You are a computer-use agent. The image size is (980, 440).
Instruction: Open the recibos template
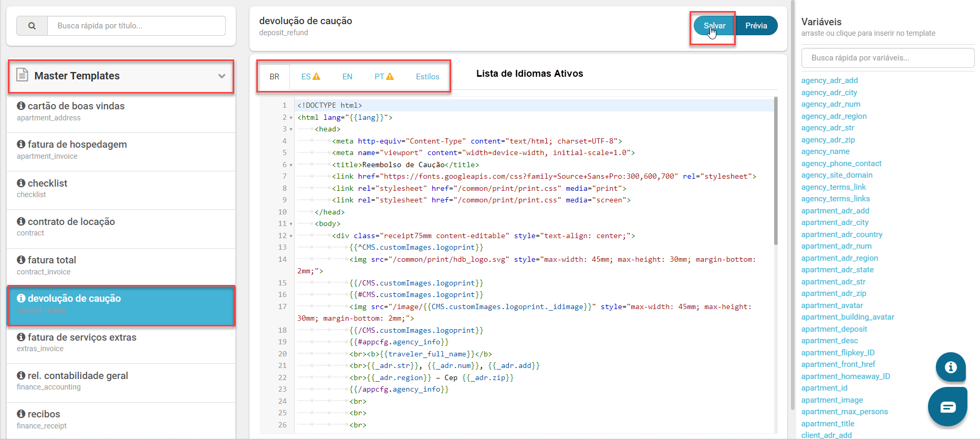click(121, 419)
